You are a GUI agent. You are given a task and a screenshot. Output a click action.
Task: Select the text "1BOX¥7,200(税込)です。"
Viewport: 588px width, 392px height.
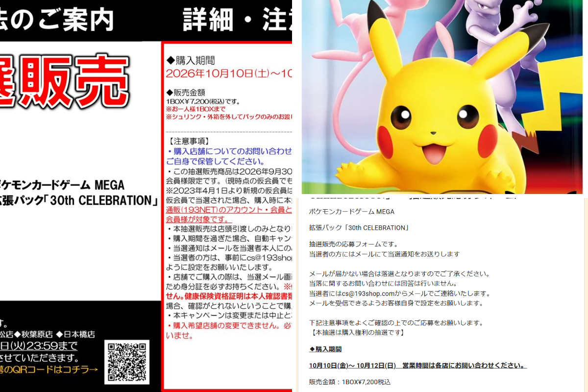pos(203,101)
